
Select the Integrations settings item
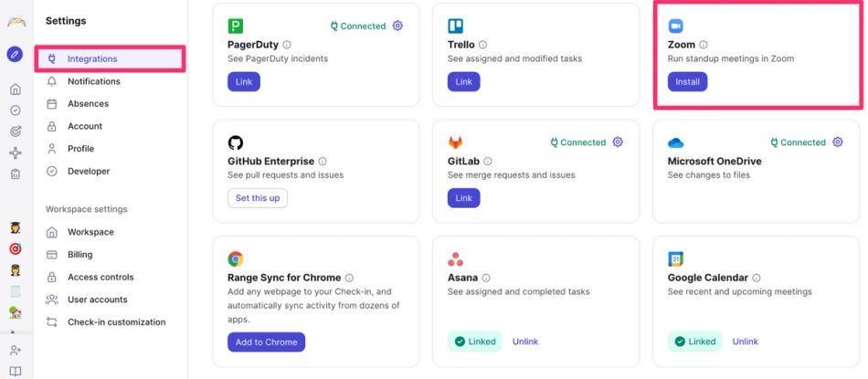coord(92,59)
